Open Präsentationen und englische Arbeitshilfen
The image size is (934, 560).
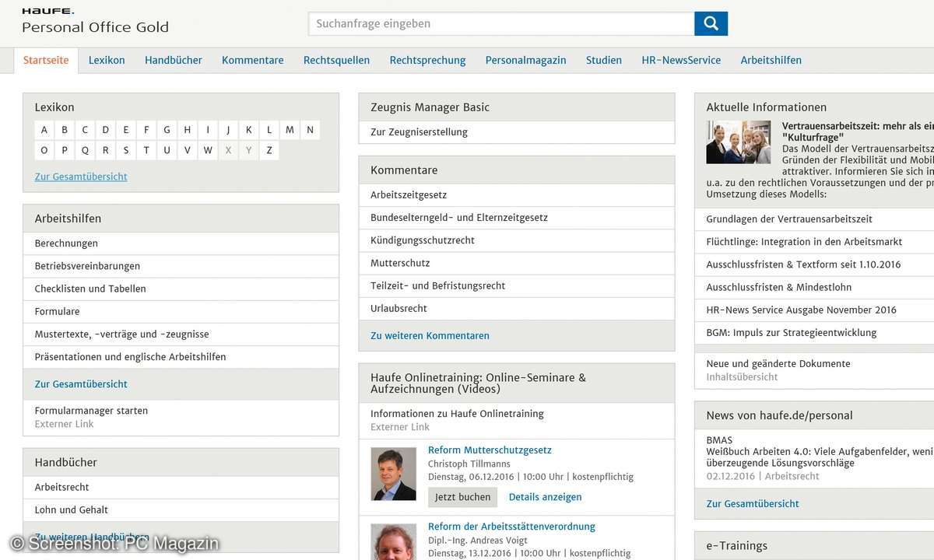[181, 357]
